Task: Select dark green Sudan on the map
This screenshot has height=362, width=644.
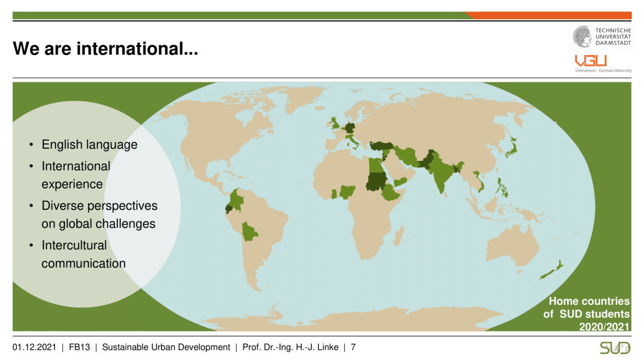Action: pos(374,182)
